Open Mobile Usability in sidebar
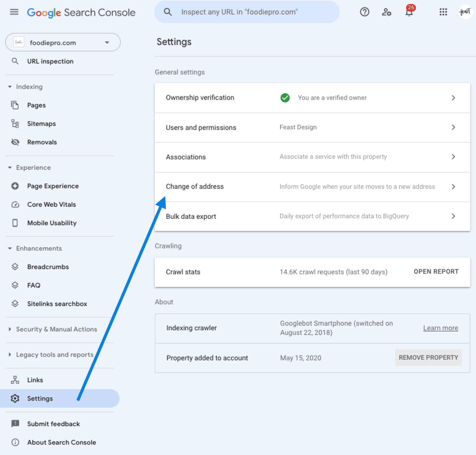The image size is (476, 455). (52, 223)
